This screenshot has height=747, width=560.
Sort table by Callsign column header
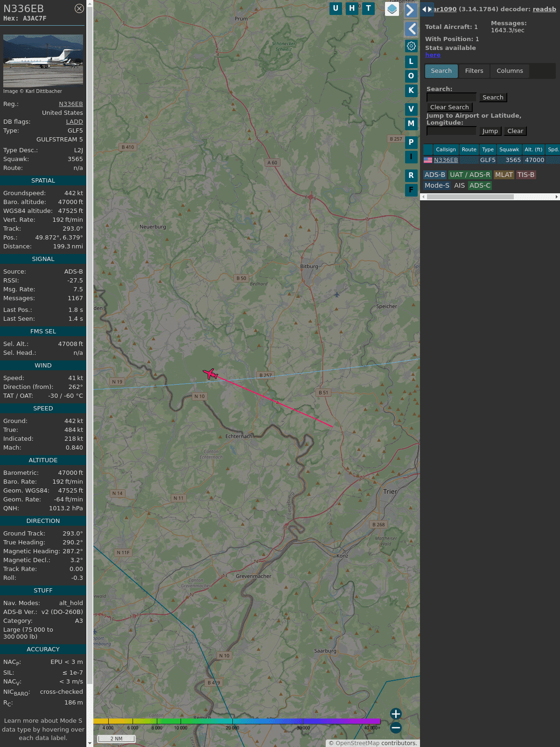coord(446,149)
